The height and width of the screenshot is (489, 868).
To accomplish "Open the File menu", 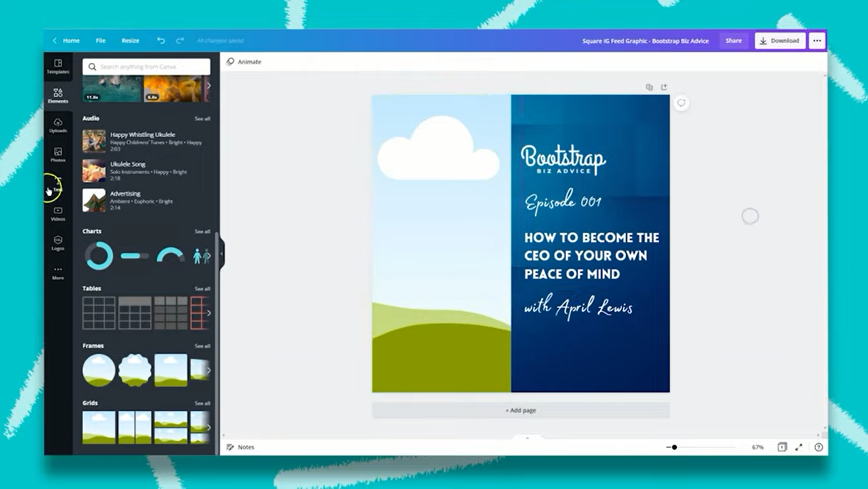I will point(100,40).
